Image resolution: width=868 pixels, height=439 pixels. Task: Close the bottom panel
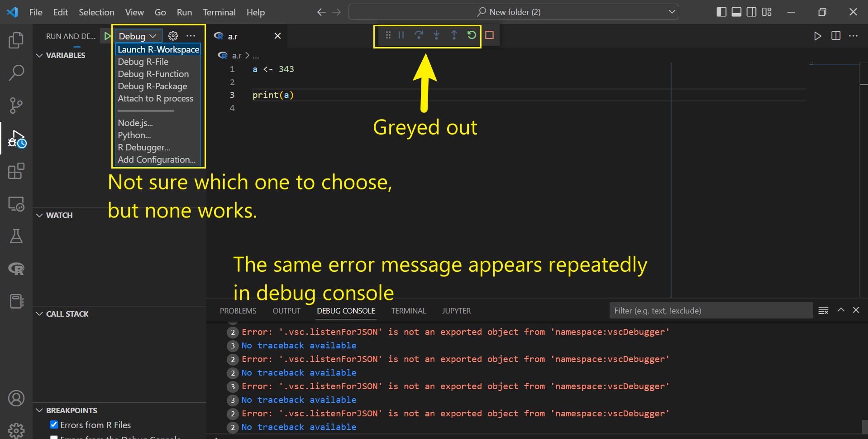pyautogui.click(x=856, y=310)
